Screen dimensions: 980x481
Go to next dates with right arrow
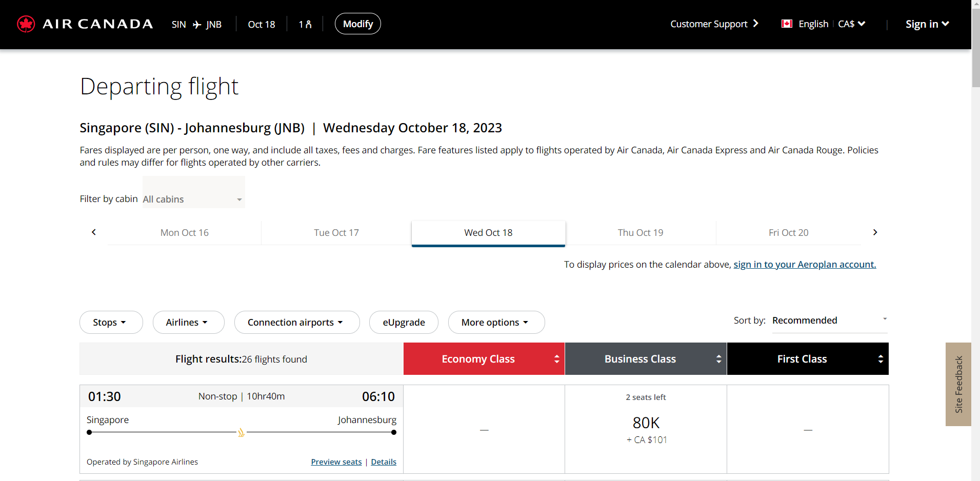coord(875,232)
